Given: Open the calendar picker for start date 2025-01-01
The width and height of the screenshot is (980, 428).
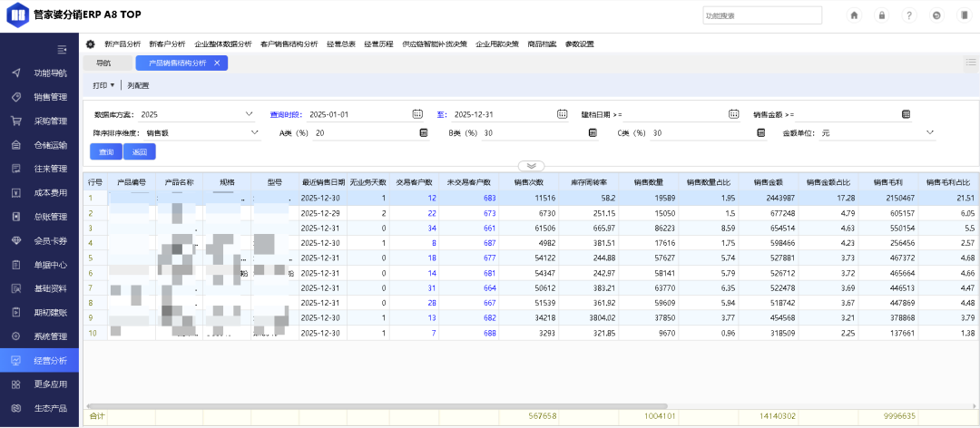Looking at the screenshot, I should [417, 113].
